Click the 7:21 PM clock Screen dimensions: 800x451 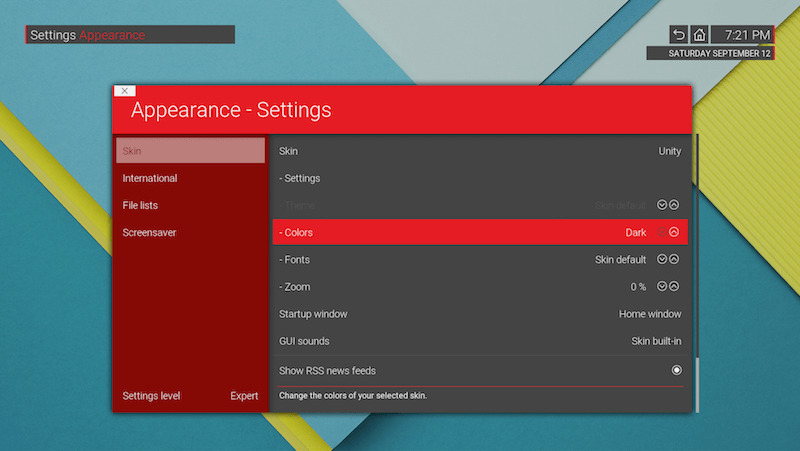click(x=742, y=35)
